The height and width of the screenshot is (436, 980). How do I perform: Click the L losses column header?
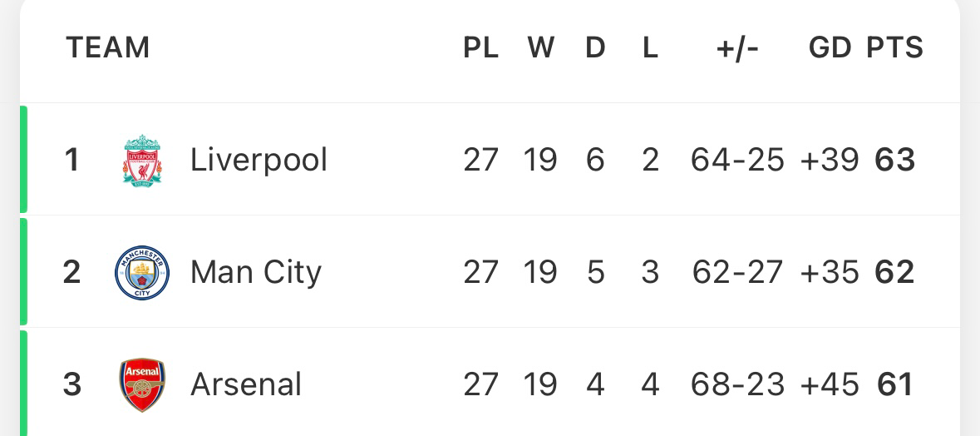(x=650, y=47)
